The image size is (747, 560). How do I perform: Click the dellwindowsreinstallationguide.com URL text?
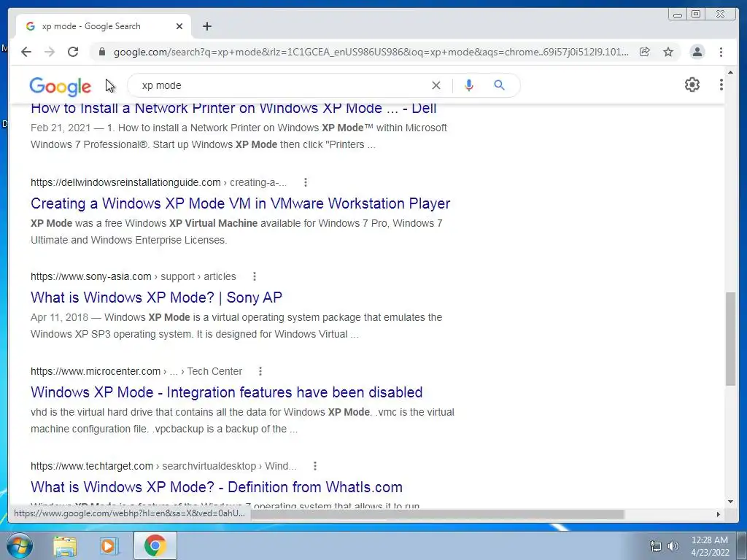point(125,182)
